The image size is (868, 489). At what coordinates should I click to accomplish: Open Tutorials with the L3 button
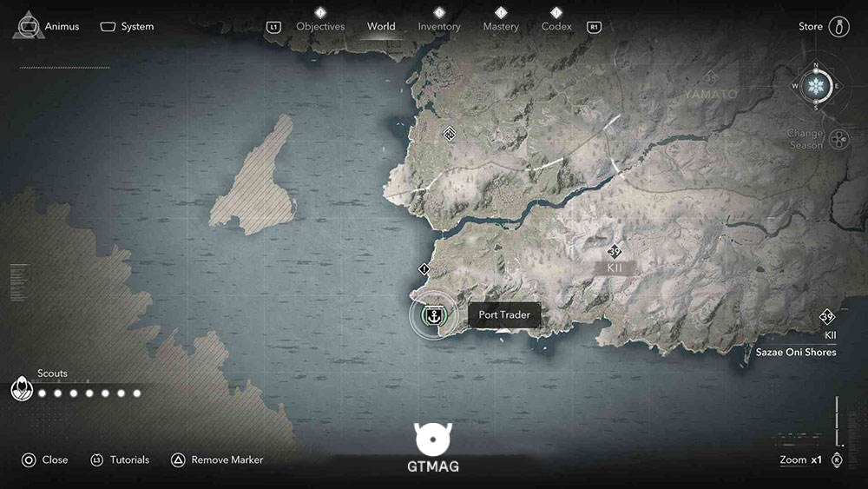tap(97, 460)
